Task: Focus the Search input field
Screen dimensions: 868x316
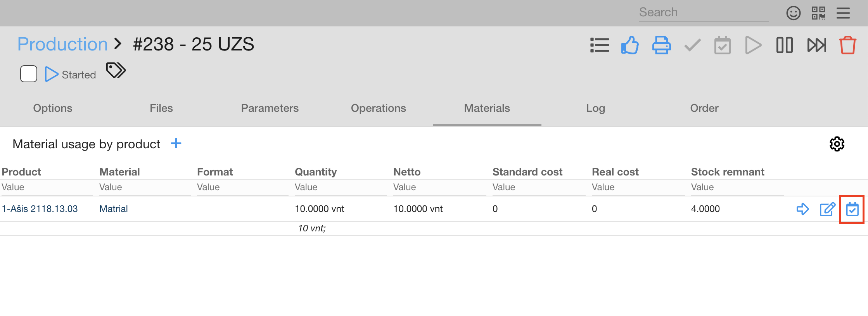Action: (703, 12)
